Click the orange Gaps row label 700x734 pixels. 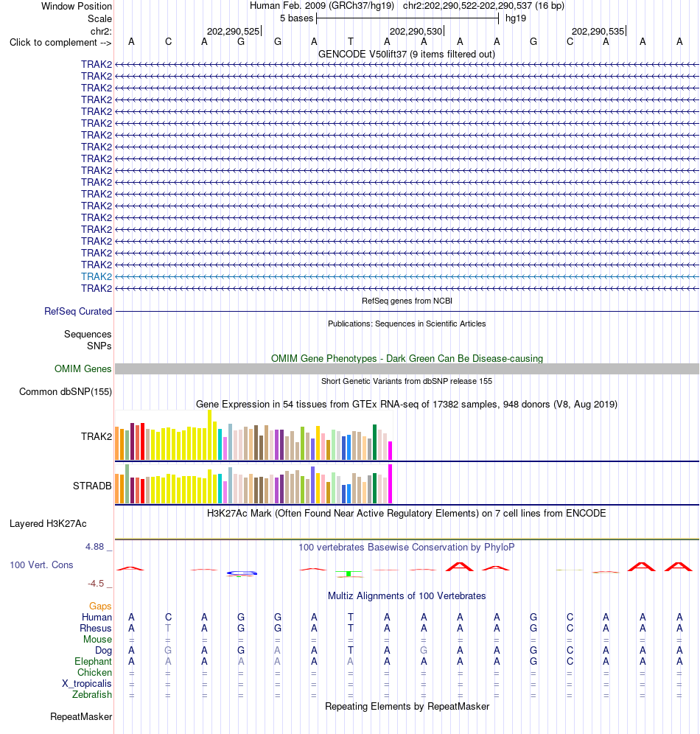pos(101,607)
